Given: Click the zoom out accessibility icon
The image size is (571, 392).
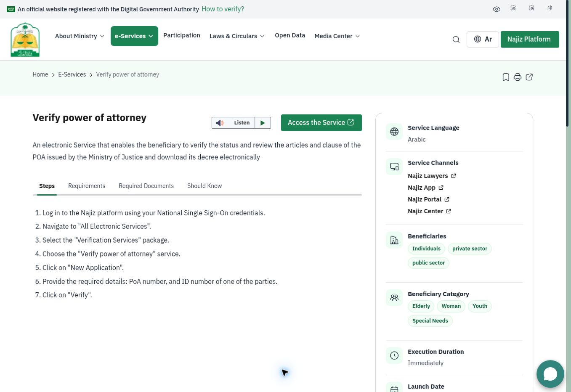Looking at the screenshot, I should 513,8.
